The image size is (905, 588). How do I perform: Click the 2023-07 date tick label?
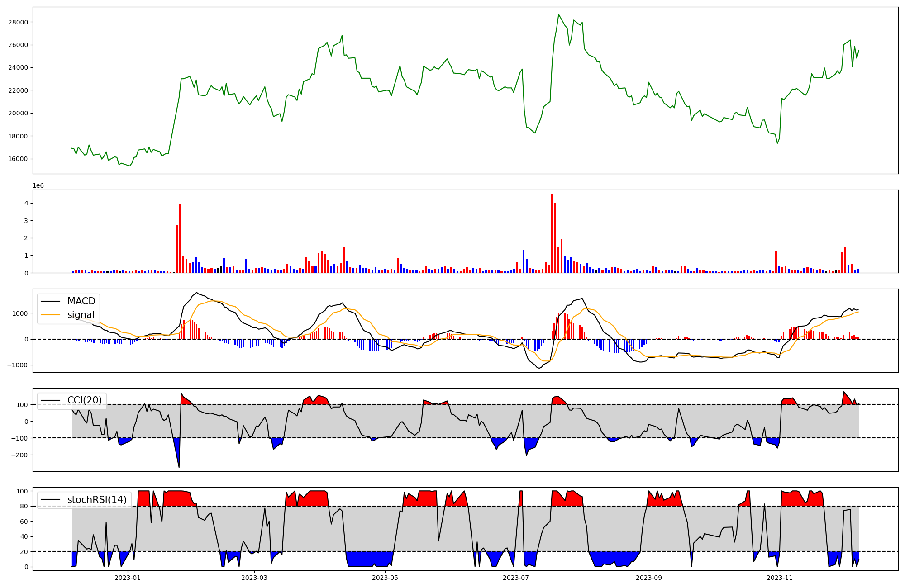[x=516, y=578]
